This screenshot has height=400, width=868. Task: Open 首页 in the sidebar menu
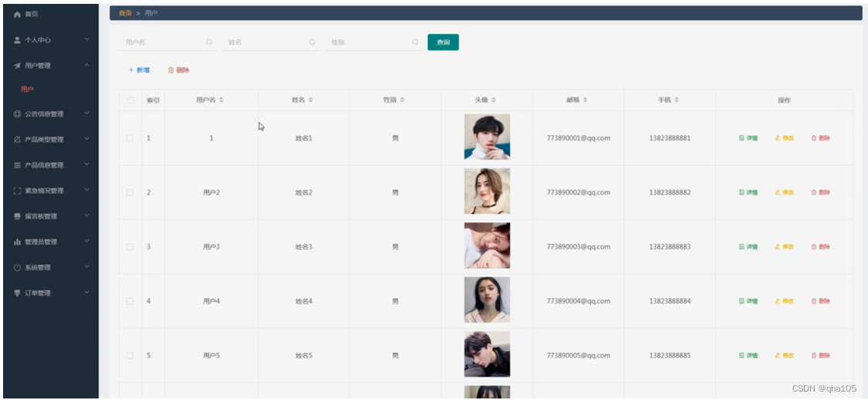point(32,15)
